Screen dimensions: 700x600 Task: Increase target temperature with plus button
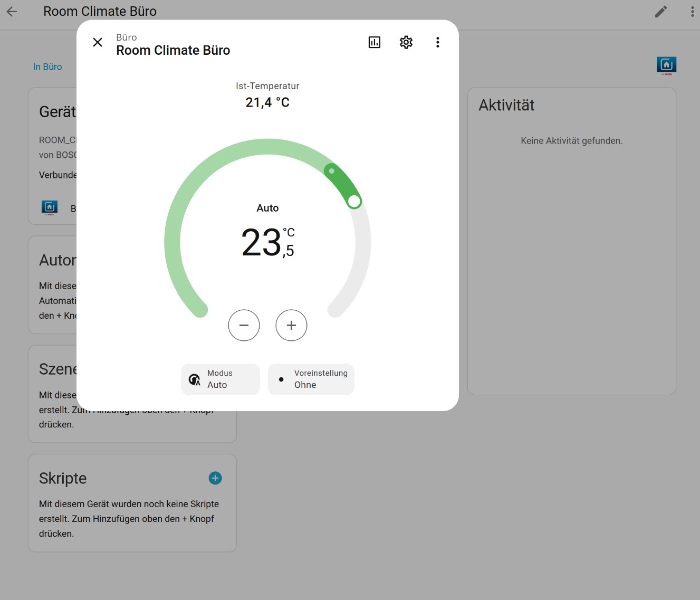291,325
